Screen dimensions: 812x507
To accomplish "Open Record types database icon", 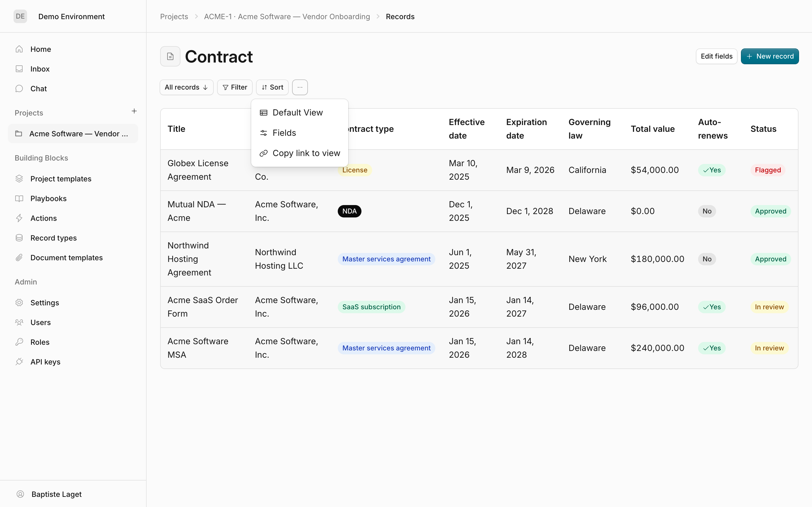I will (19, 238).
